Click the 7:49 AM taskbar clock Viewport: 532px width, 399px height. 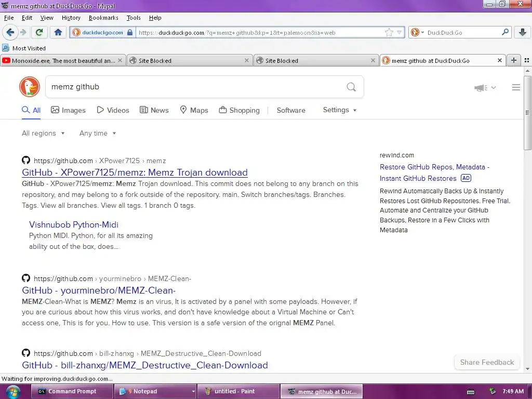point(513,391)
